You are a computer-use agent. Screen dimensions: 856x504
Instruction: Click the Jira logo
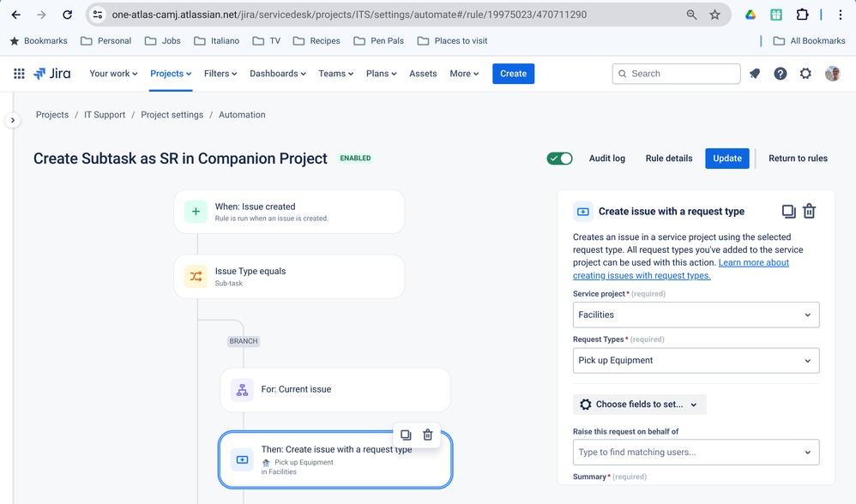click(51, 74)
